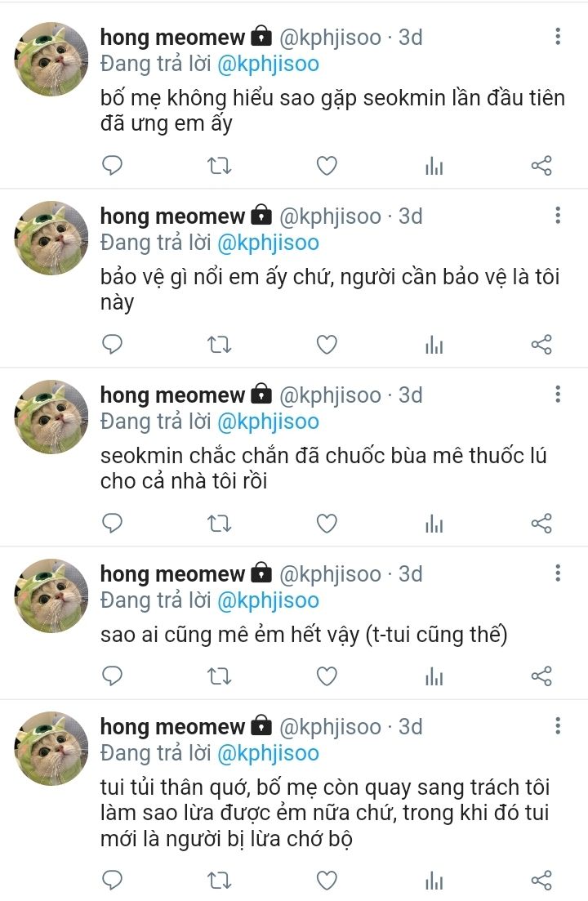Open the cat avatar on third tweet
The width and height of the screenshot is (588, 901).
click(x=51, y=417)
